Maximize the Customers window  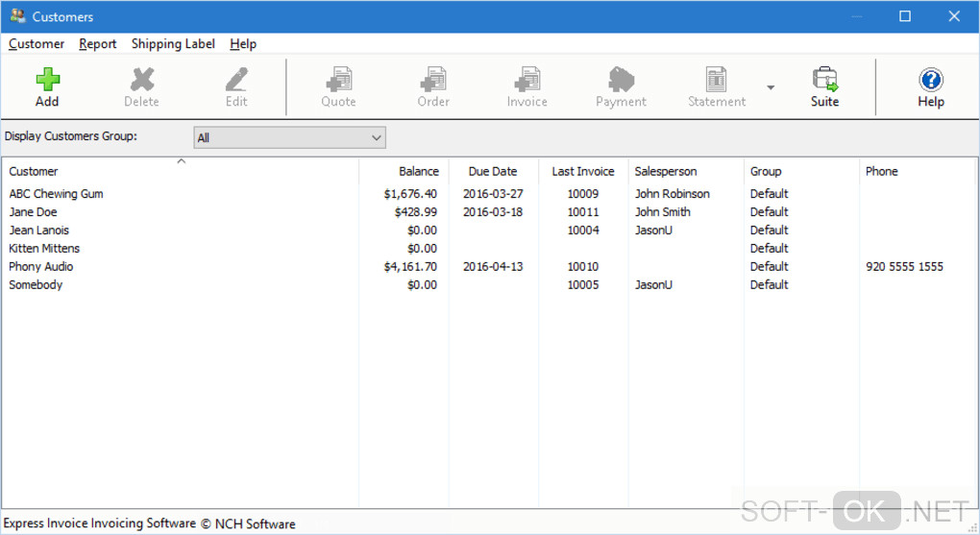[x=905, y=16]
